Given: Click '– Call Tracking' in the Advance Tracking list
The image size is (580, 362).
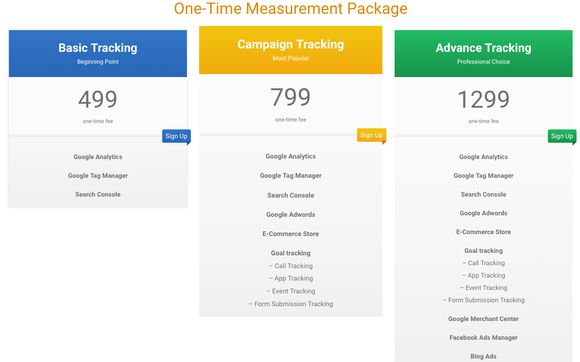Looking at the screenshot, I should 483,263.
